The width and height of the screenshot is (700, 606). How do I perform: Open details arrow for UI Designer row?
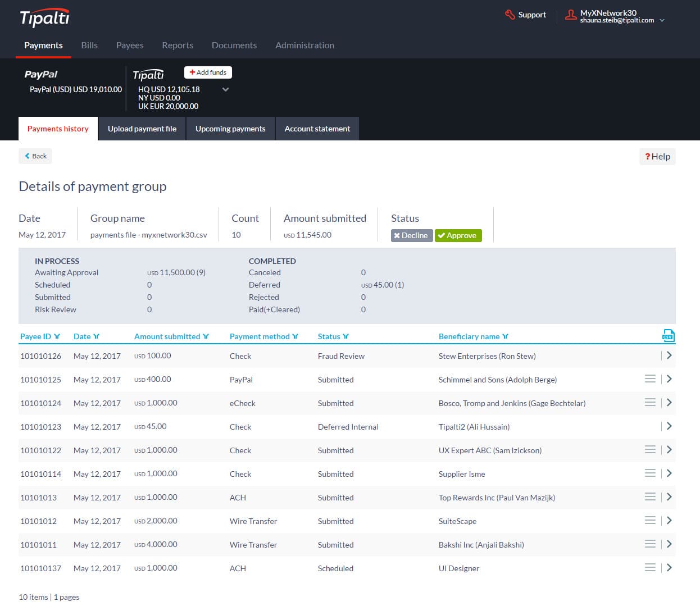coord(669,568)
